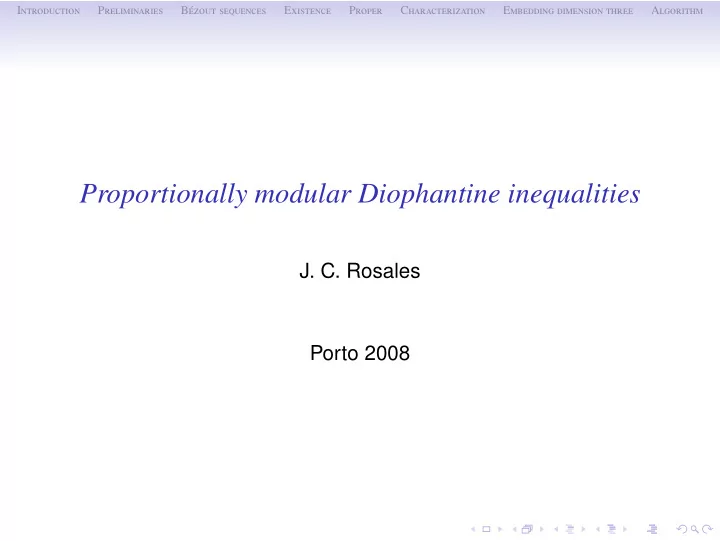Go to previous section arrow
Viewport: 720px width, 541px height.
click(x=598, y=529)
